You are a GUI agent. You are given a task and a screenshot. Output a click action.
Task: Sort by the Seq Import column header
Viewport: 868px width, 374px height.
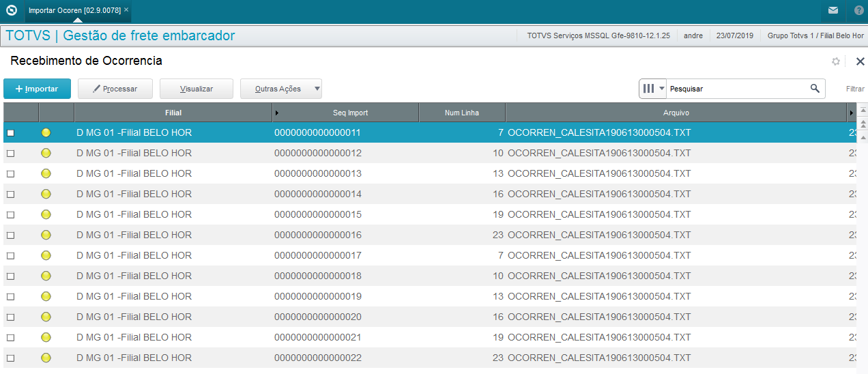pos(345,113)
